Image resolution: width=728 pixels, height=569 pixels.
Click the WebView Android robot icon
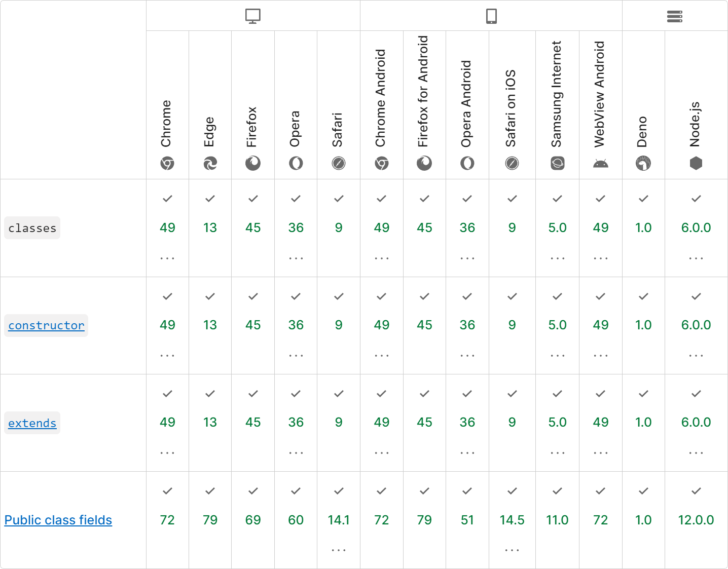pyautogui.click(x=600, y=163)
